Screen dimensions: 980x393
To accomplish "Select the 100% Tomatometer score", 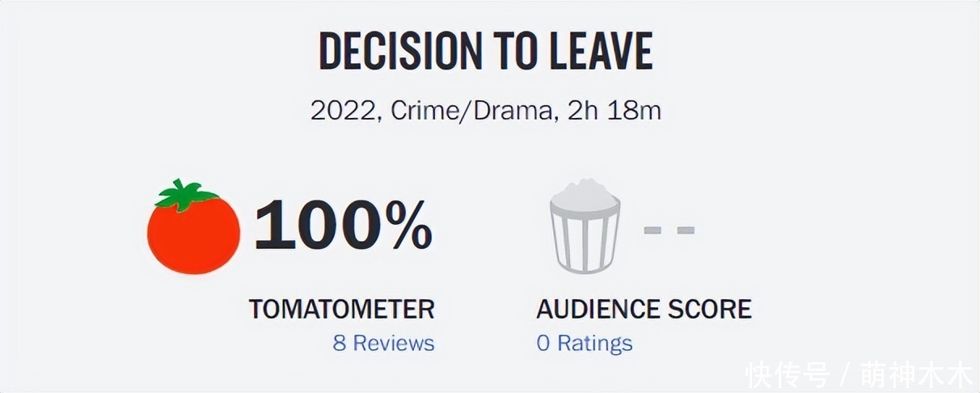I will click(343, 227).
